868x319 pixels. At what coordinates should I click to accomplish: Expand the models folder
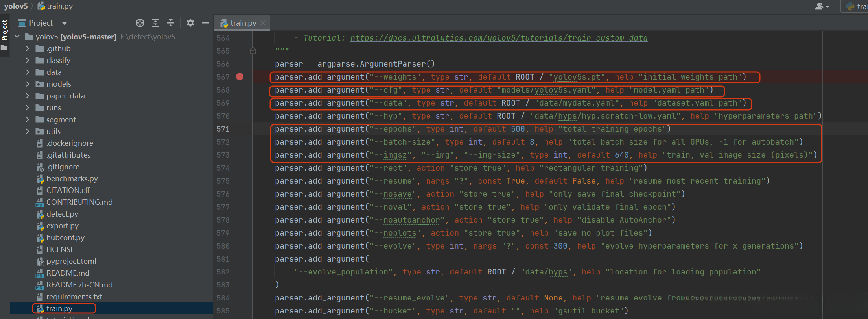(x=28, y=84)
